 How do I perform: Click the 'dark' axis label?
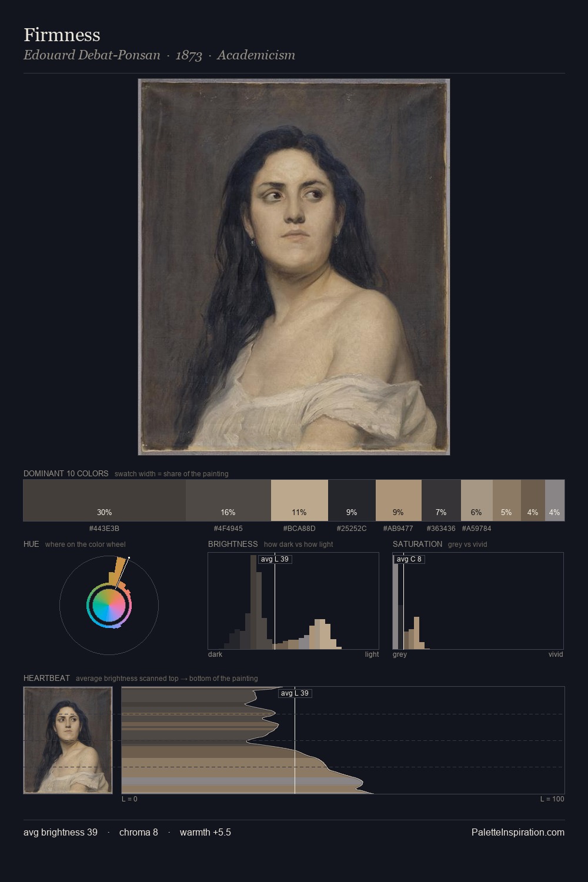point(215,654)
